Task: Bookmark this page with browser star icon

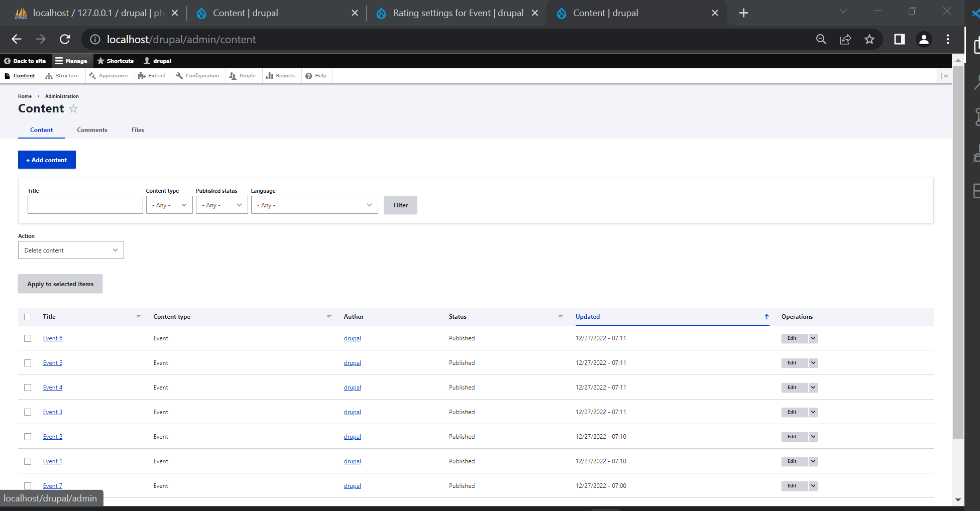Action: pyautogui.click(x=869, y=40)
